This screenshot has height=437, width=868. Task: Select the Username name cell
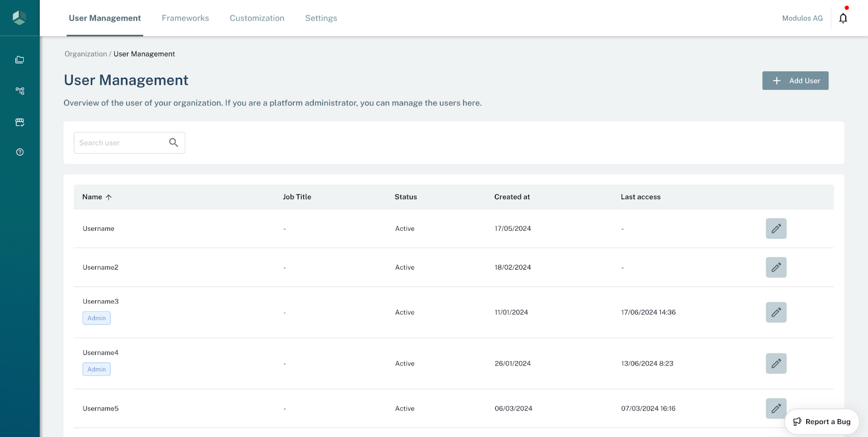tap(98, 229)
